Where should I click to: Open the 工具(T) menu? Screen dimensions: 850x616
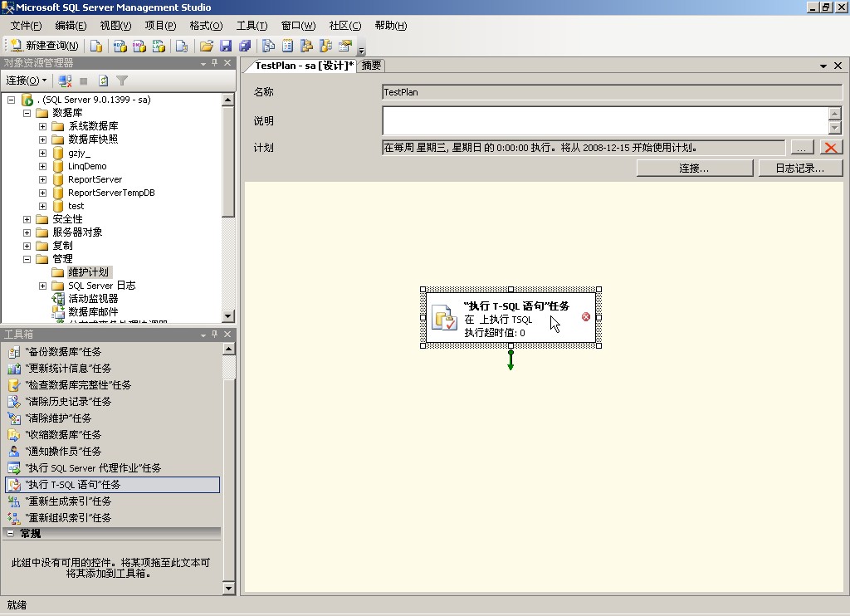coord(252,25)
